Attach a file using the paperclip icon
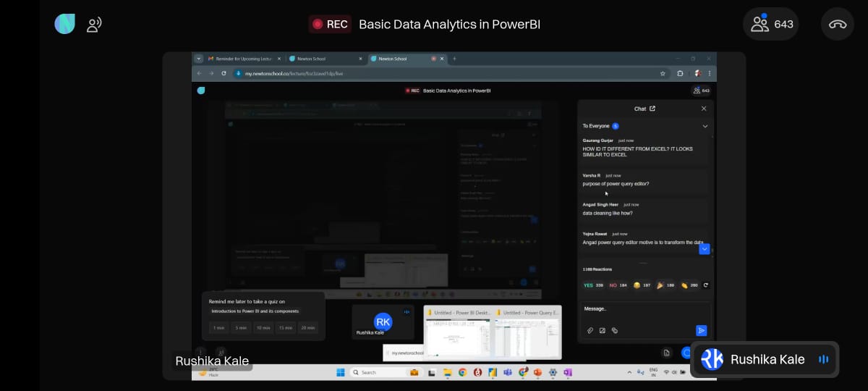The image size is (868, 391). 590,330
